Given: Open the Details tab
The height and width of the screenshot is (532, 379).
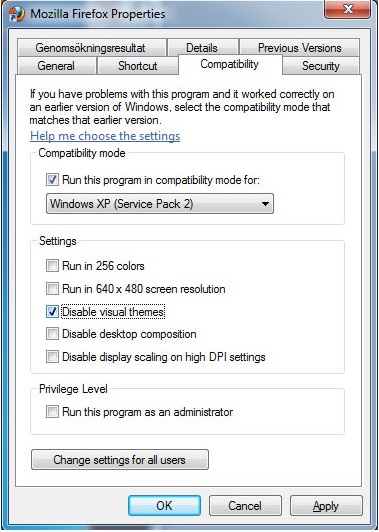Looking at the screenshot, I should pos(202,48).
